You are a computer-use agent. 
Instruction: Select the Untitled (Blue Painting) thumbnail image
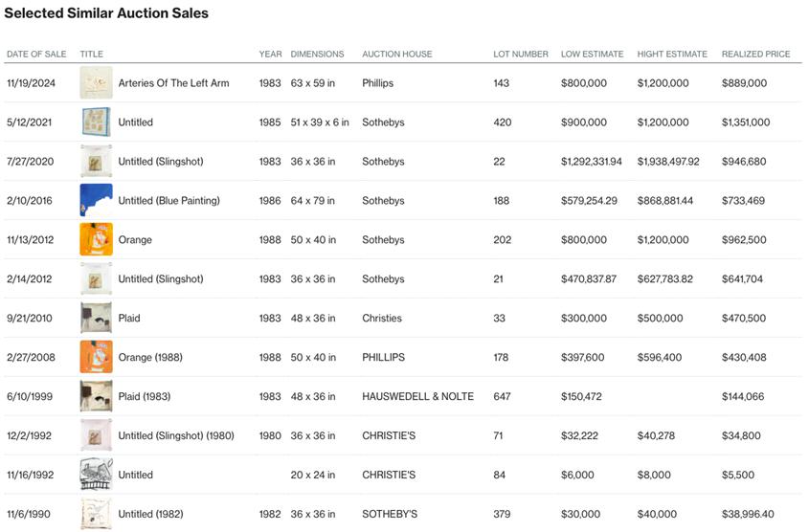pyautogui.click(x=96, y=201)
